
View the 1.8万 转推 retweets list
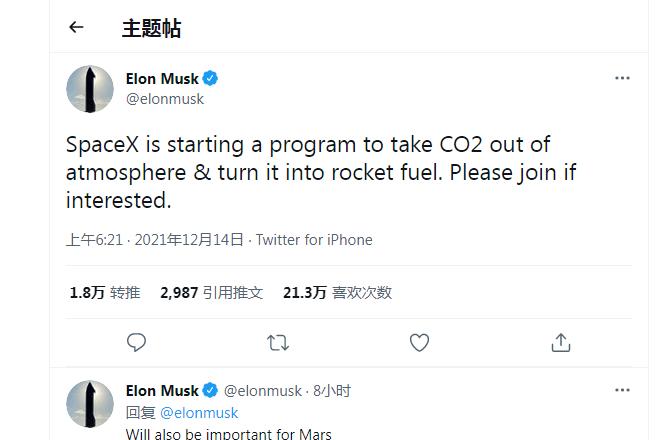pyautogui.click(x=105, y=293)
